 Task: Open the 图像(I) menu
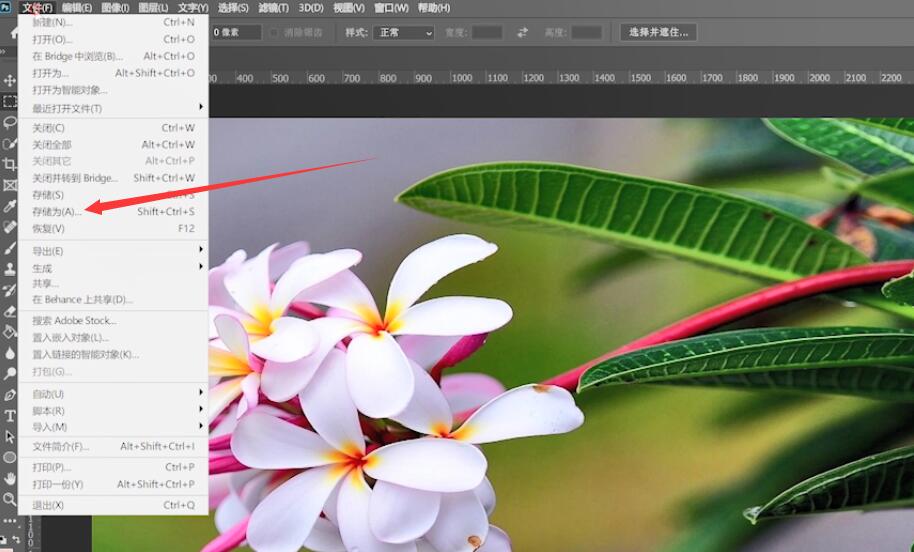[115, 8]
